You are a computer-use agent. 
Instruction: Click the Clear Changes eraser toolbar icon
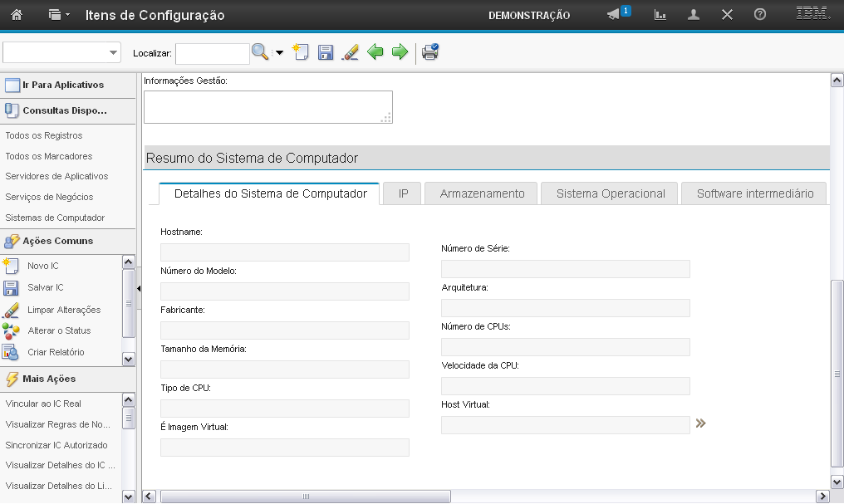[x=351, y=52]
